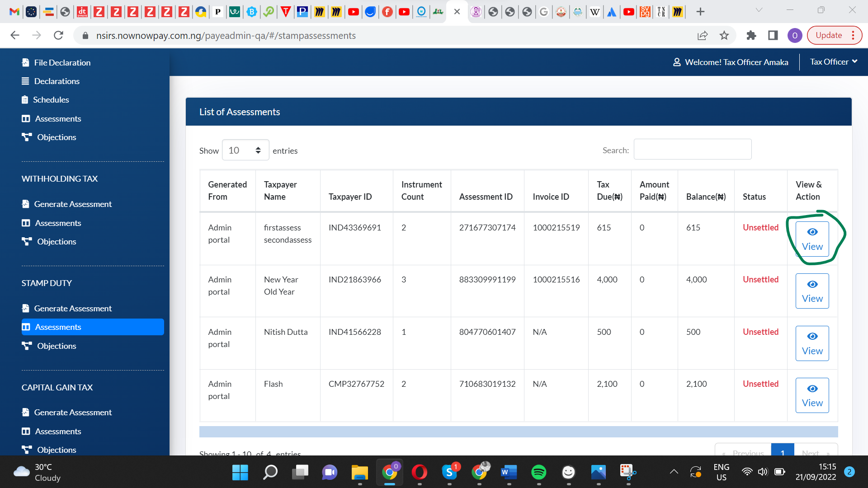The width and height of the screenshot is (868, 488).
Task: Open Chrome profile avatar
Action: click(795, 35)
